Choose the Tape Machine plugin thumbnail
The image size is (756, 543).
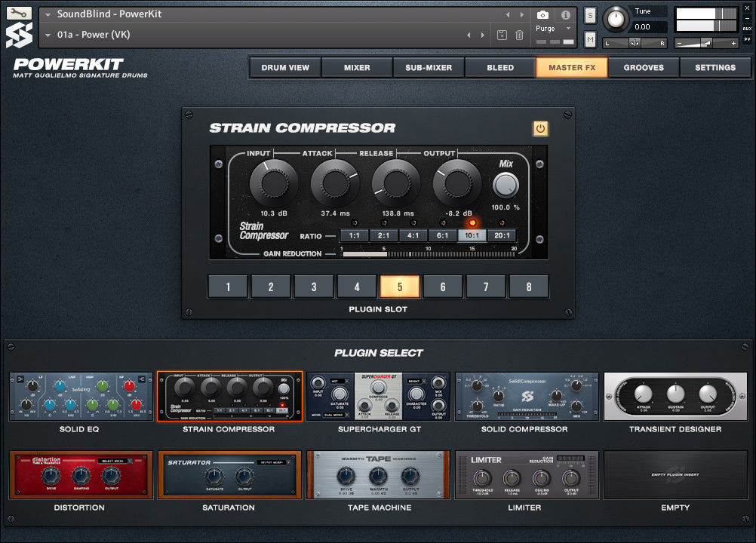pyautogui.click(x=379, y=475)
